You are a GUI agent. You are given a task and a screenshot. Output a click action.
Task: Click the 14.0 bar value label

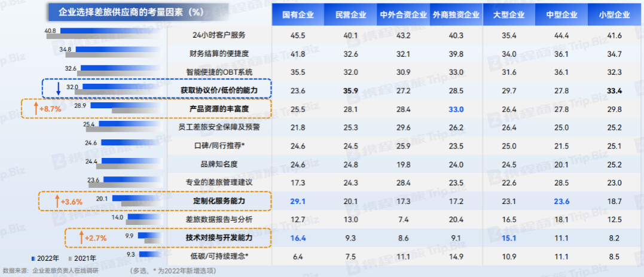[x=117, y=217]
